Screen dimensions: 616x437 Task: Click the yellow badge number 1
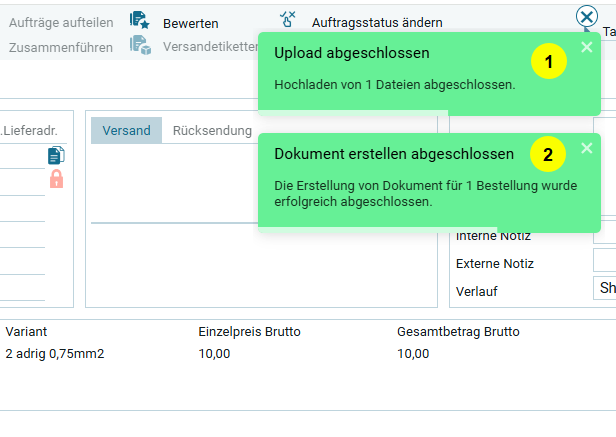547,62
